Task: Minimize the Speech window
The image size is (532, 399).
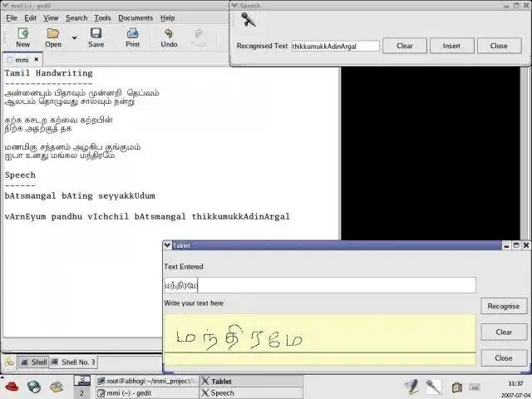Action: [x=506, y=6]
